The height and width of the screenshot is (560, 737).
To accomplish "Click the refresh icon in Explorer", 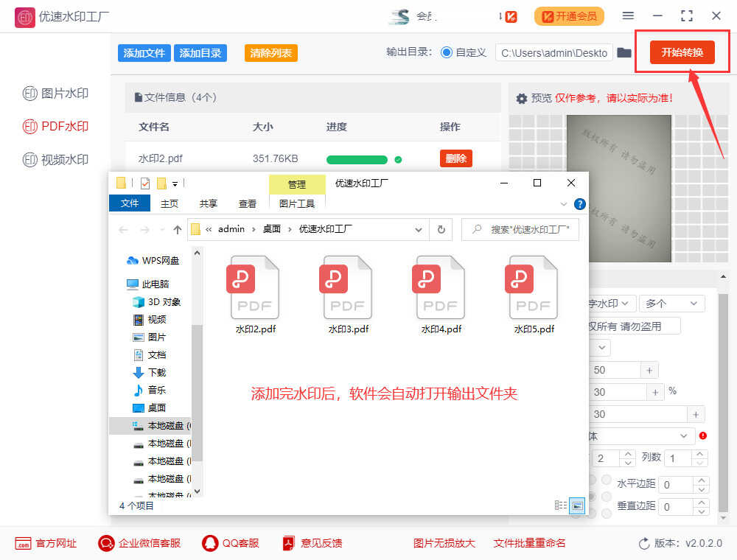I will (441, 230).
